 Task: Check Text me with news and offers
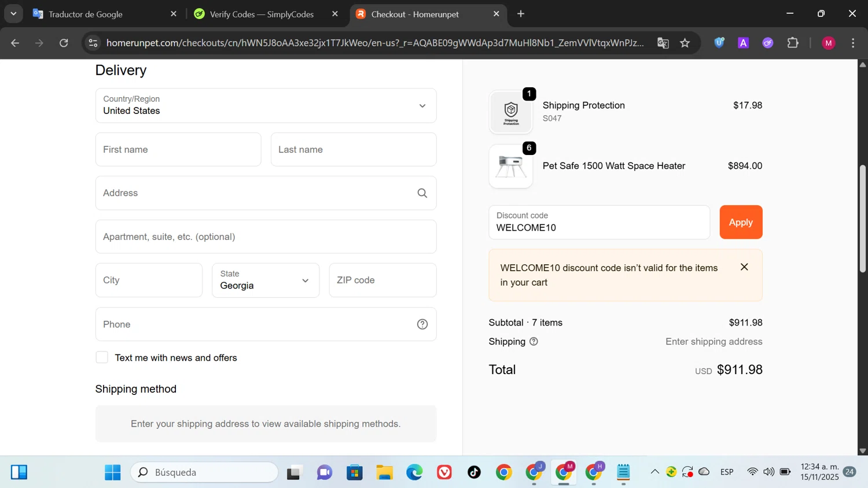click(x=102, y=357)
